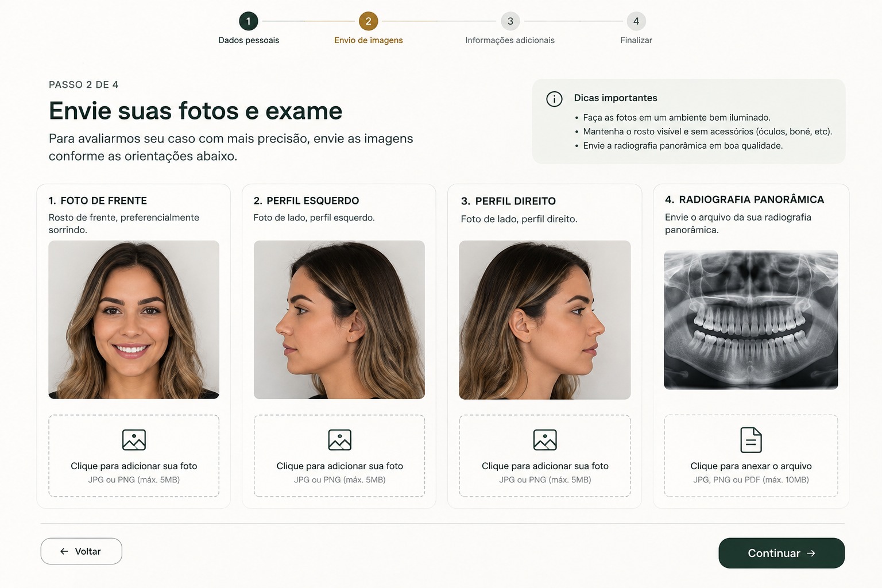The width and height of the screenshot is (882, 588).
Task: Click 'Envie o arquivo da sua radiografia panorâmica.' description
Action: pos(738,223)
